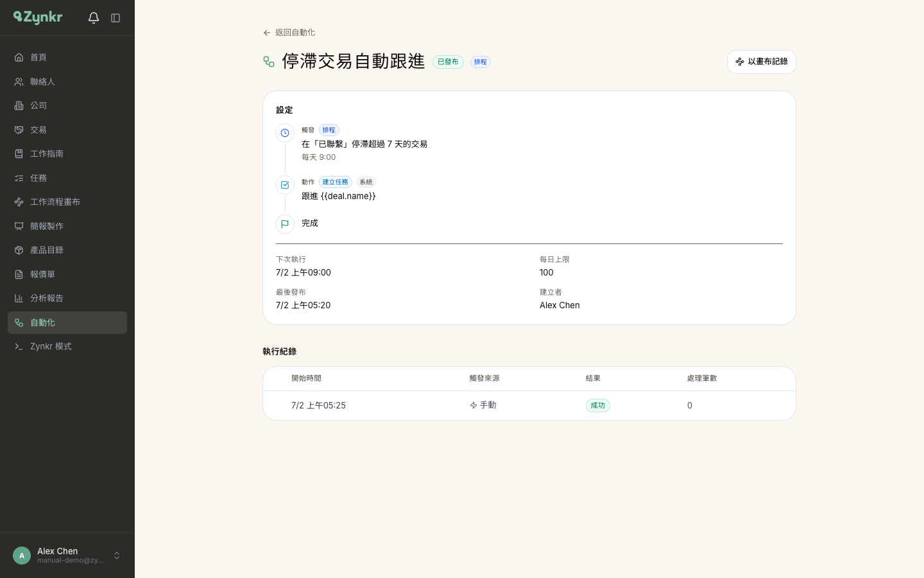Click the Zynkr logo
924x578 pixels.
[38, 17]
